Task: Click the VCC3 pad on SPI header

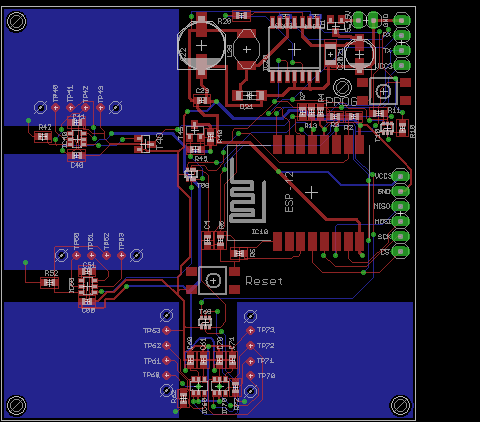Action: pos(401,176)
